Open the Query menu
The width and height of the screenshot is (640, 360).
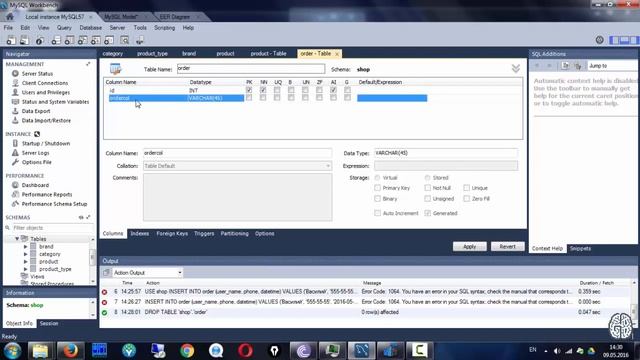[x=64, y=28]
